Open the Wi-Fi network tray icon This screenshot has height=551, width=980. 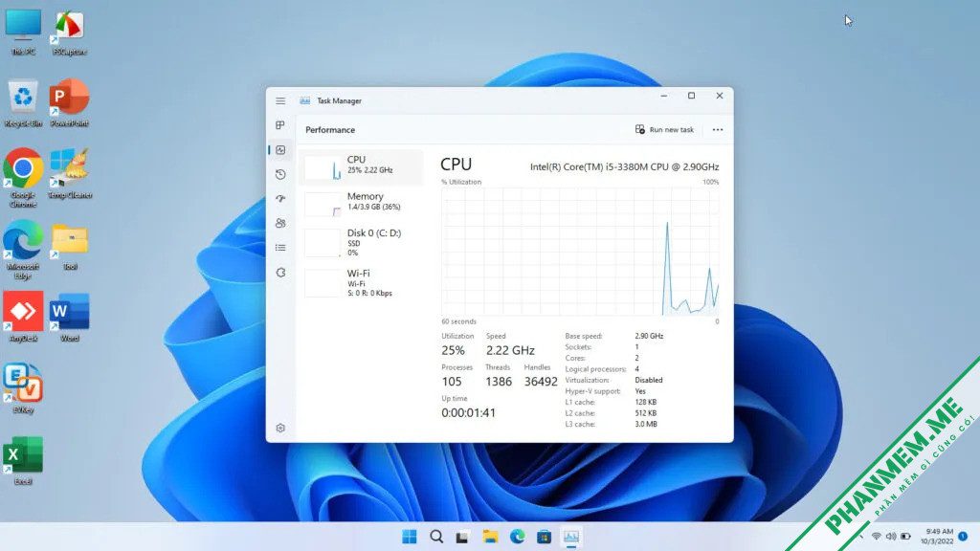pyautogui.click(x=877, y=537)
